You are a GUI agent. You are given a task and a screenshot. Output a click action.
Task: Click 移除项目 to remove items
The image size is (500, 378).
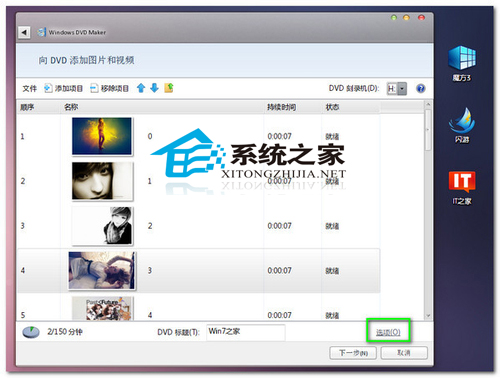point(109,88)
